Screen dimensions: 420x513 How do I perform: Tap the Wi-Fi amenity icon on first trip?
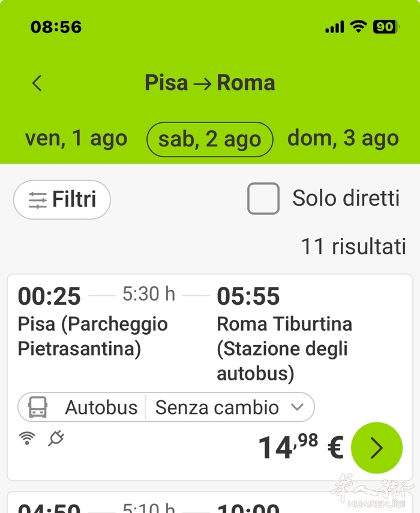click(x=27, y=438)
